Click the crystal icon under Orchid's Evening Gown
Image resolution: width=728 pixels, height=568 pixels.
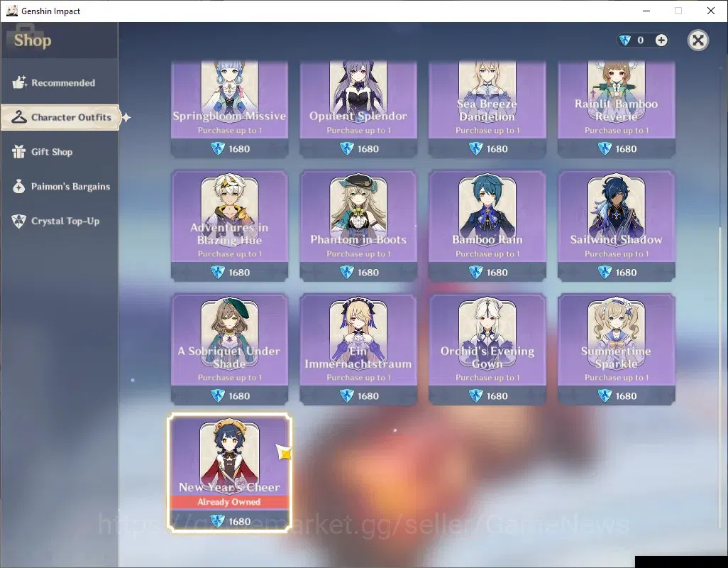click(475, 395)
